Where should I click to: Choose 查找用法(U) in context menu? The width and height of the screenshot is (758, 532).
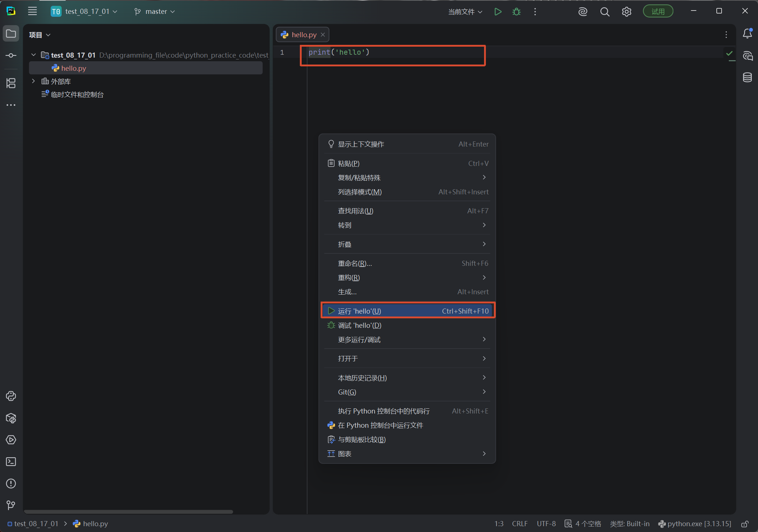point(407,211)
